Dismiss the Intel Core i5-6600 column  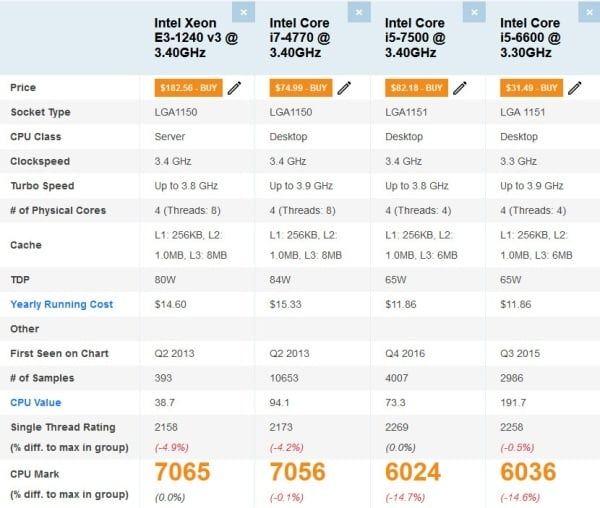click(587, 13)
